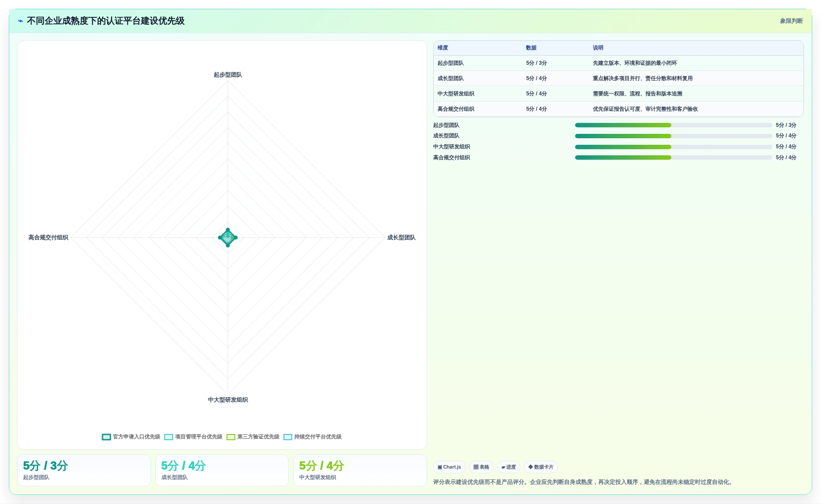
Task: Click the radar data polygon at chart center
Action: tap(228, 238)
